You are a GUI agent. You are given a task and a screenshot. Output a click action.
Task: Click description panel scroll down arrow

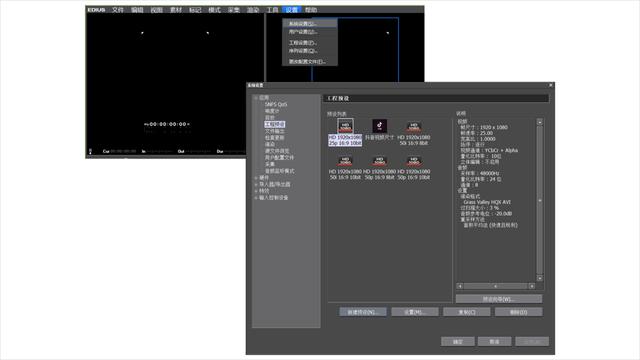pyautogui.click(x=540, y=278)
